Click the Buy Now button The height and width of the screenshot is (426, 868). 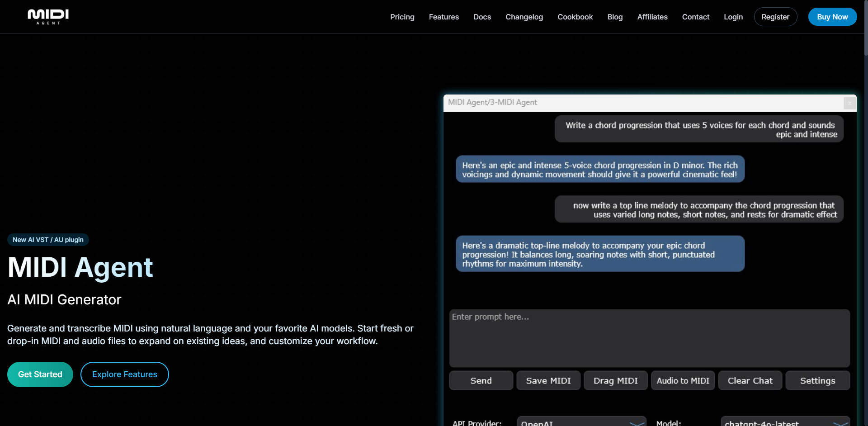(x=832, y=17)
